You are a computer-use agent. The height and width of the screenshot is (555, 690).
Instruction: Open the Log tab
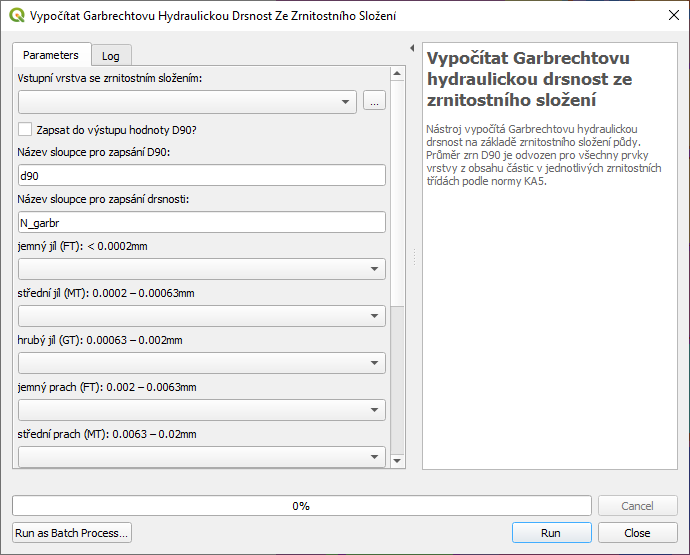[x=111, y=56]
